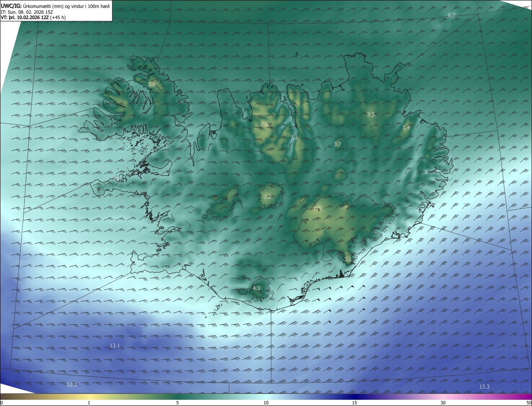Click the 15 tick on the color scale
Screen dimensions: 532x406
click(355, 403)
